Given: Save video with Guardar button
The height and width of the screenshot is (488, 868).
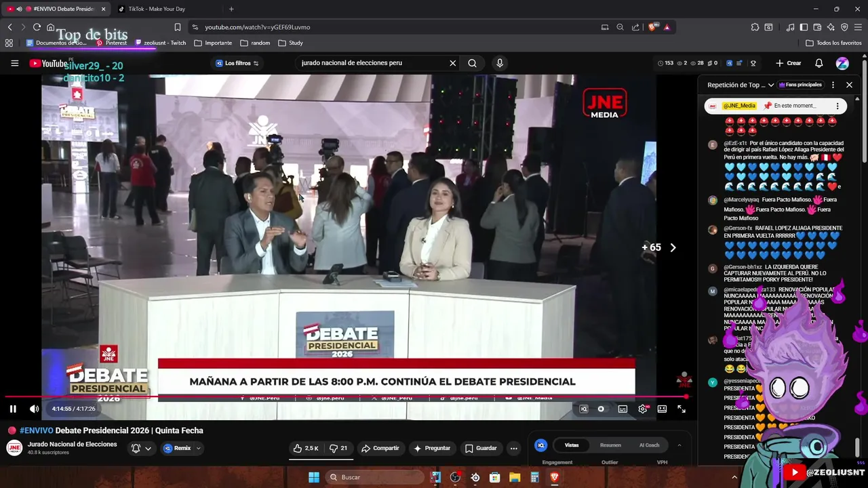Looking at the screenshot, I should coord(481,448).
